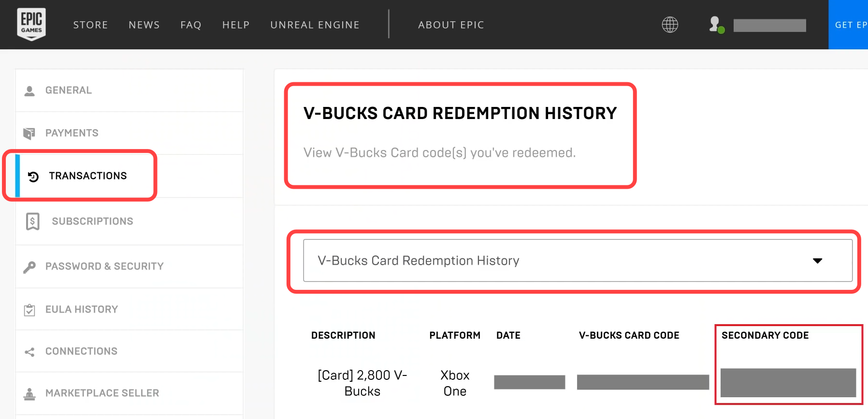This screenshot has height=419, width=868.
Task: Click the user account avatar icon
Action: [716, 25]
